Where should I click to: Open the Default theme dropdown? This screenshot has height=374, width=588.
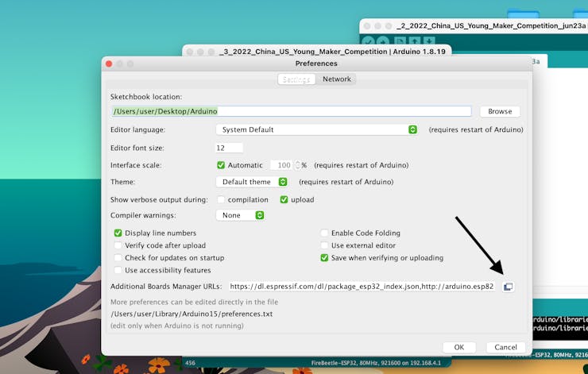pyautogui.click(x=252, y=182)
